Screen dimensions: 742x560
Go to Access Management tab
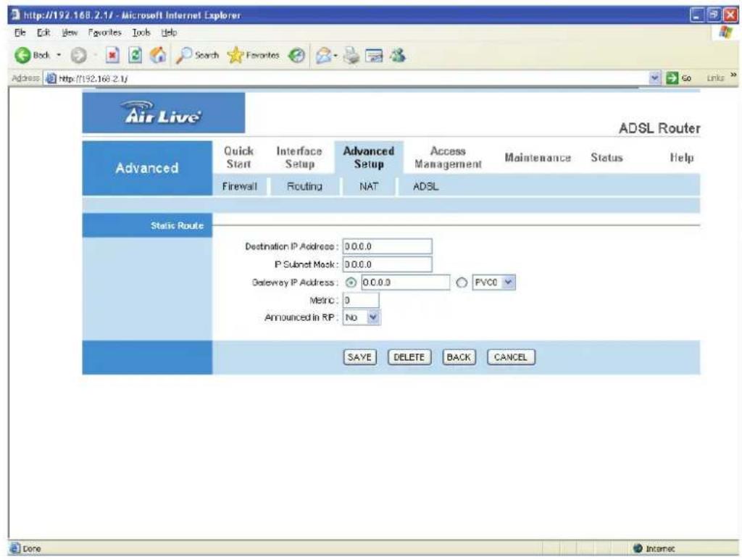[448, 157]
